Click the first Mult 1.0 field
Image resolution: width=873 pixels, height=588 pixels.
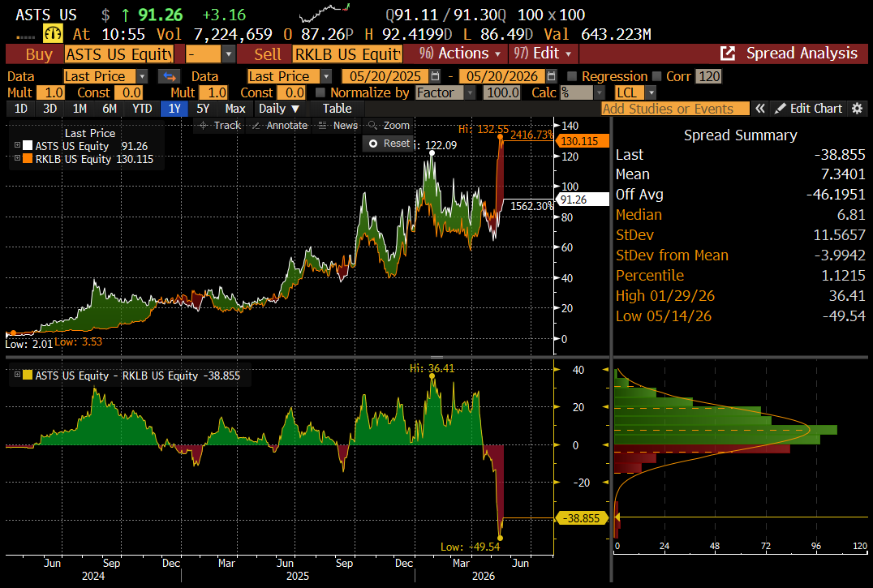click(50, 92)
